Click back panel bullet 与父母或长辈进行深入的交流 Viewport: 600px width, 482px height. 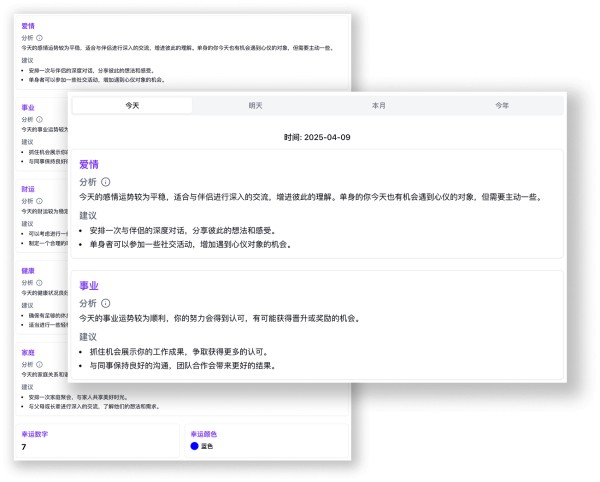pyautogui.click(x=64, y=406)
